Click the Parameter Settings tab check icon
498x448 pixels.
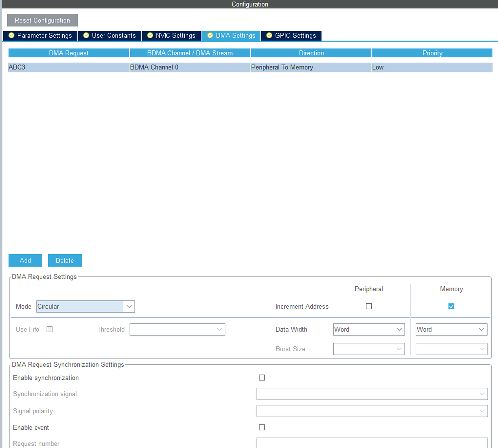click(12, 35)
